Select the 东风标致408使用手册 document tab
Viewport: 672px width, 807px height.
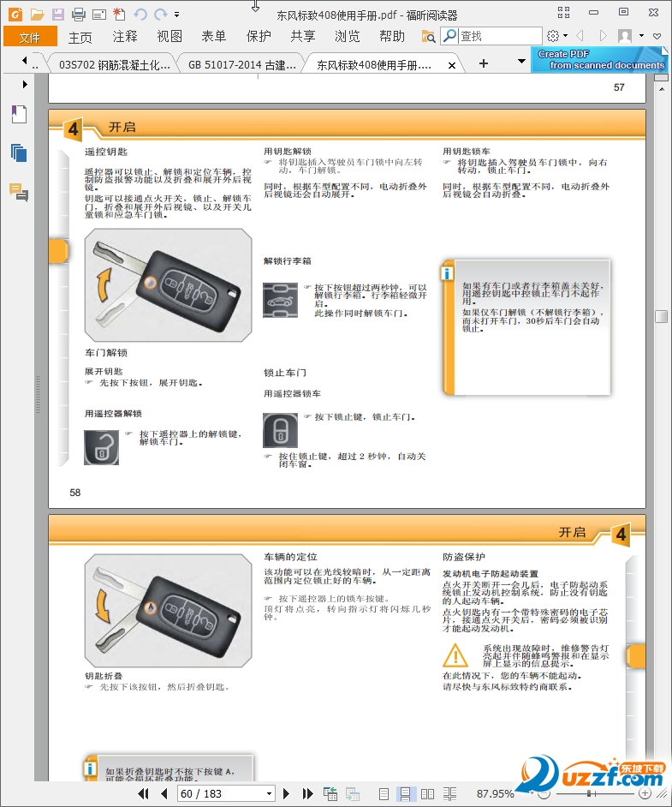pyautogui.click(x=374, y=65)
